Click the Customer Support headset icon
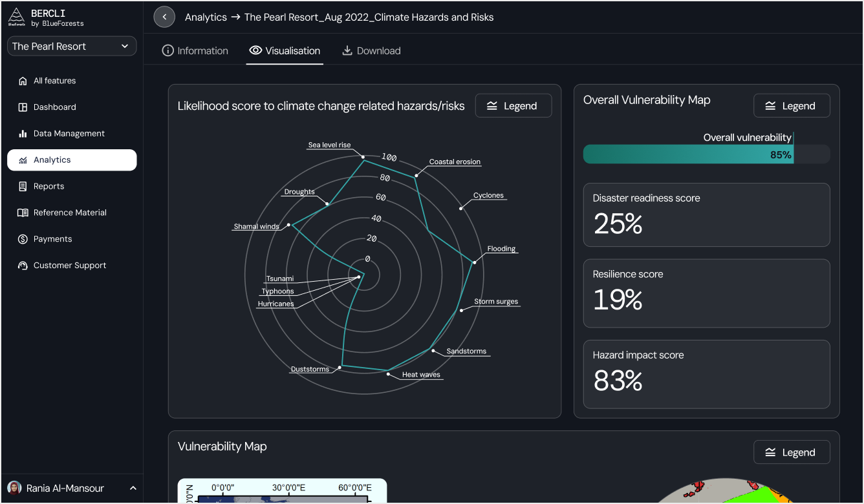 point(23,266)
